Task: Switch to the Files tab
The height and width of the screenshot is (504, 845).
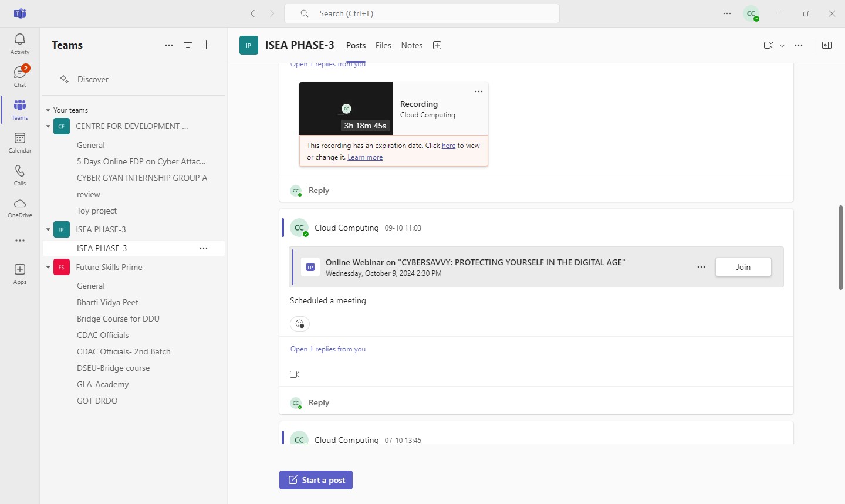Action: pyautogui.click(x=383, y=45)
